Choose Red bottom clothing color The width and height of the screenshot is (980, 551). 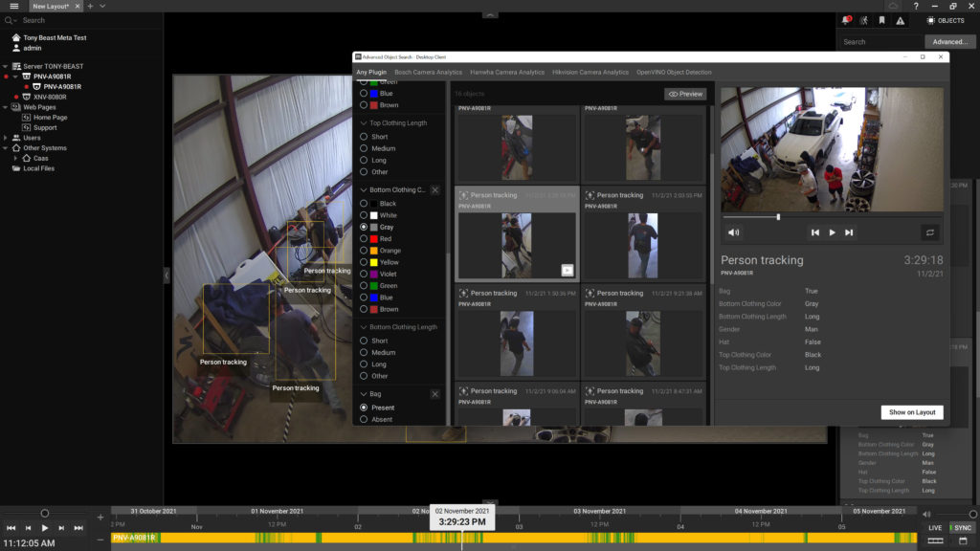pyautogui.click(x=364, y=238)
